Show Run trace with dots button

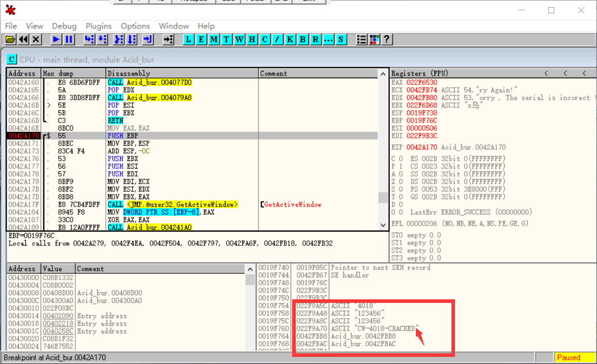[x=328, y=39]
